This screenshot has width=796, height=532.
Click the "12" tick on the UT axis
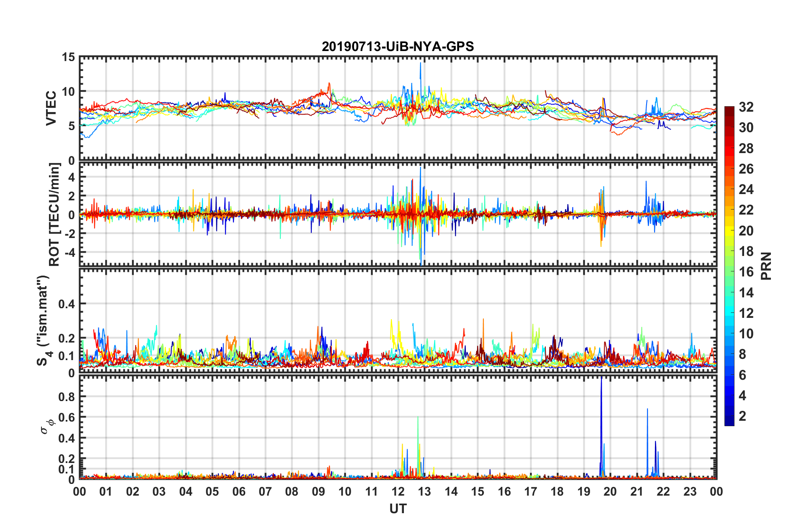pyautogui.click(x=398, y=491)
